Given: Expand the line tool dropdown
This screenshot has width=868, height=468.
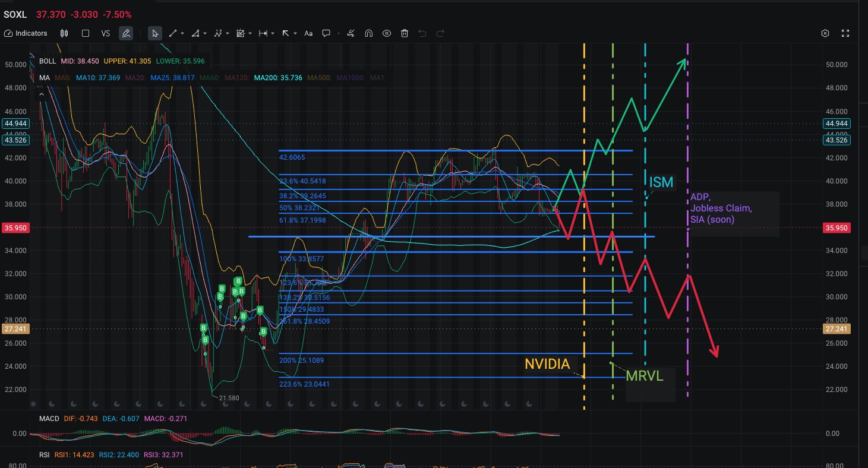Looking at the screenshot, I should [x=182, y=34].
